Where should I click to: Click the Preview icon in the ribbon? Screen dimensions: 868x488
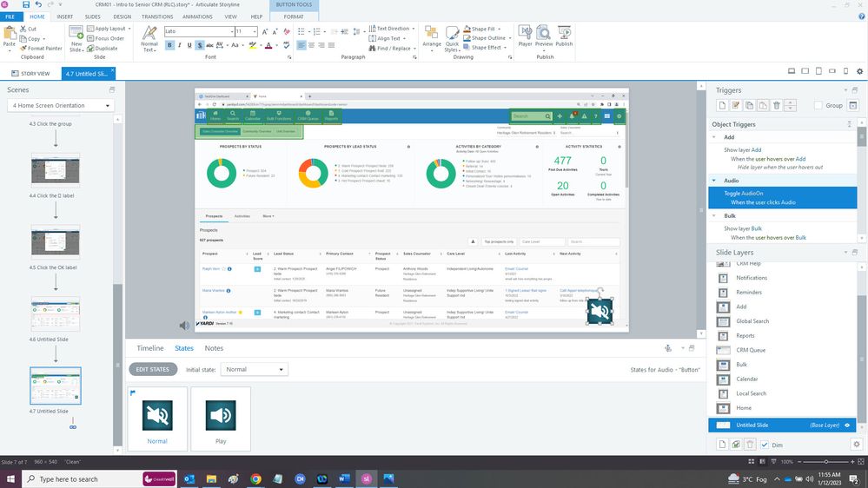(x=544, y=35)
